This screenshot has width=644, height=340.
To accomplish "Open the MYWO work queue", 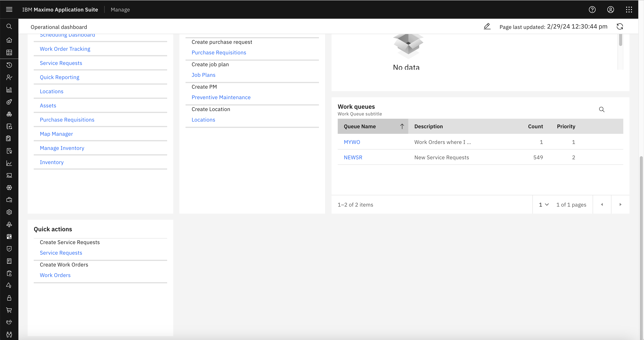I will [352, 142].
